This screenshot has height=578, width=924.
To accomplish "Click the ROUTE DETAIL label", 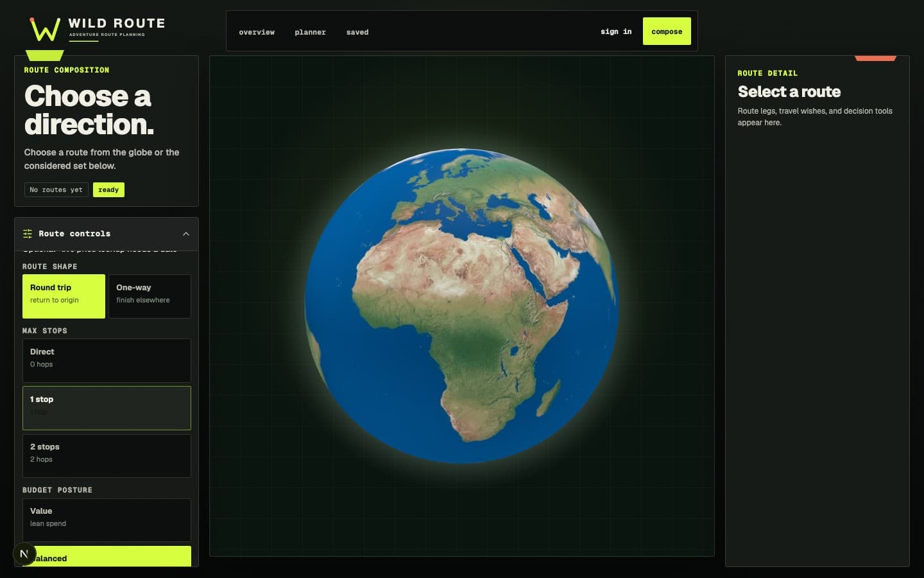I will click(767, 73).
